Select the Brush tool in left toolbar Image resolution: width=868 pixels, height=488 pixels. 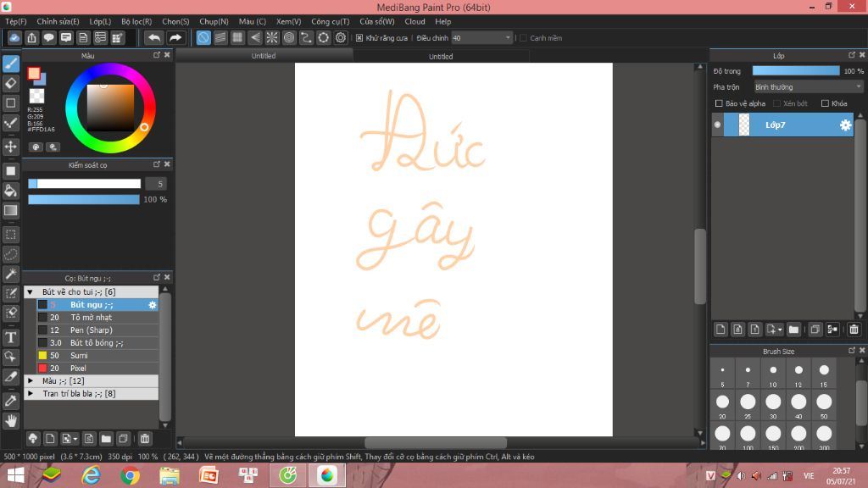10,64
